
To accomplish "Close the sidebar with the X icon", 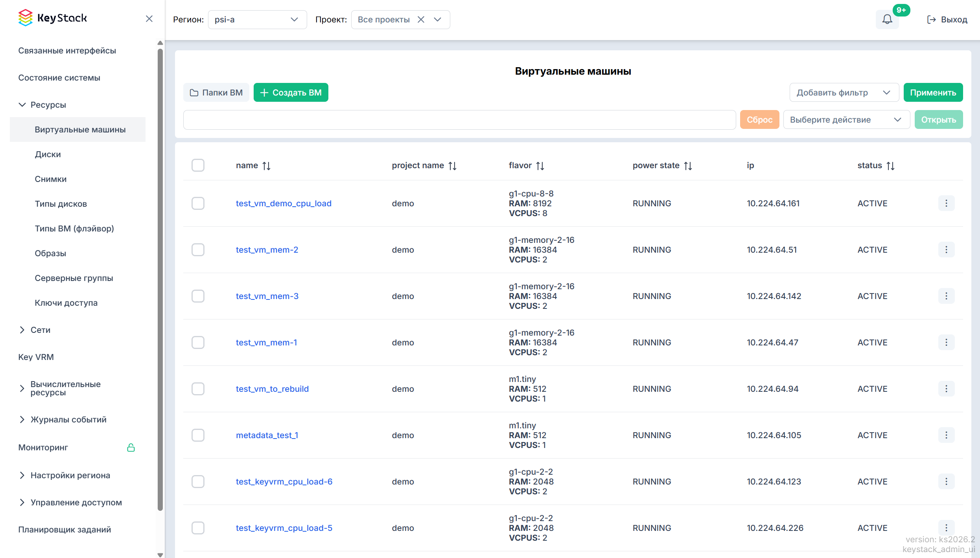I will pyautogui.click(x=149, y=19).
